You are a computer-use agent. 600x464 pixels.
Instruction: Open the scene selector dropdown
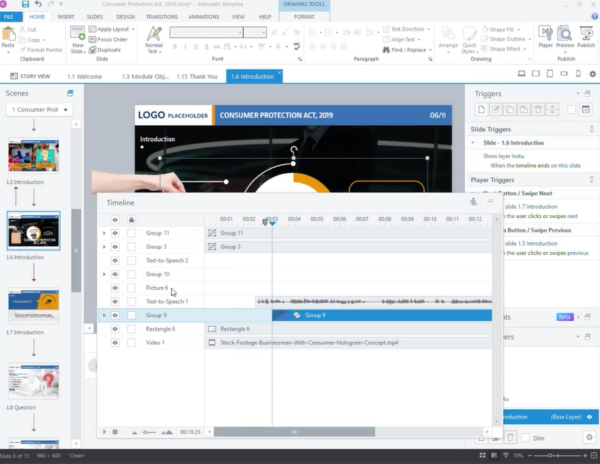coord(39,110)
